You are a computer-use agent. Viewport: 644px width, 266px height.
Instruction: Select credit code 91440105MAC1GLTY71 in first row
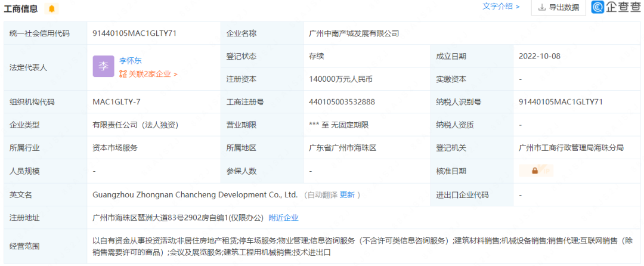[135, 33]
